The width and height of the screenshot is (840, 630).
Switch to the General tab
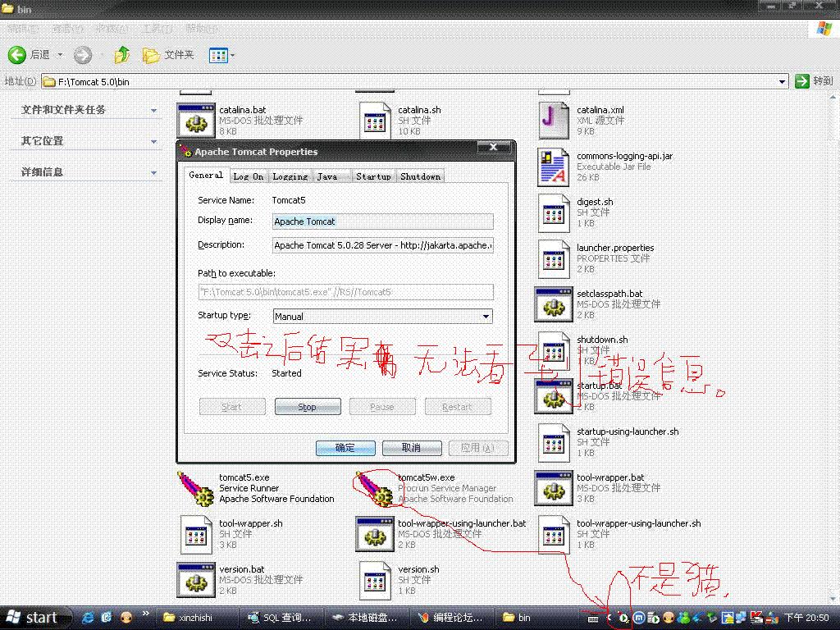click(x=206, y=176)
